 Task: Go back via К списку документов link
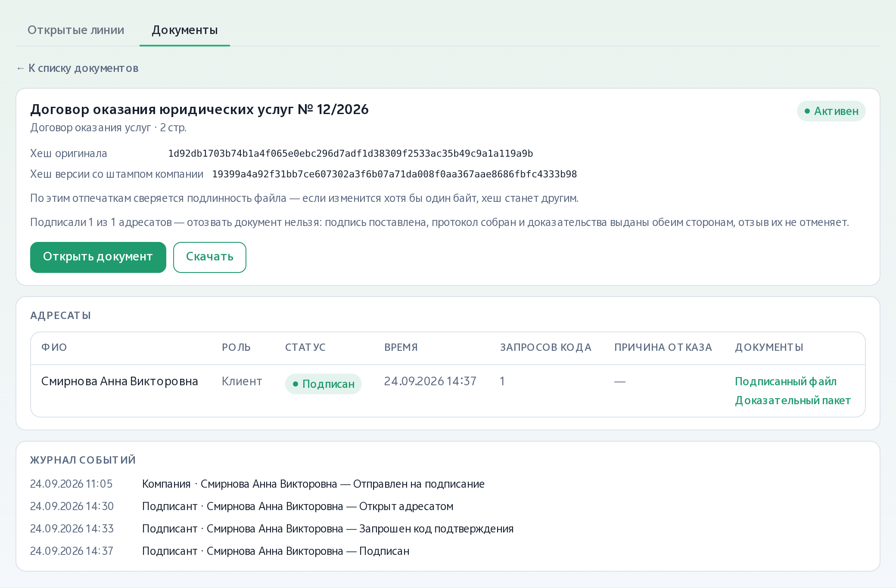[x=78, y=68]
